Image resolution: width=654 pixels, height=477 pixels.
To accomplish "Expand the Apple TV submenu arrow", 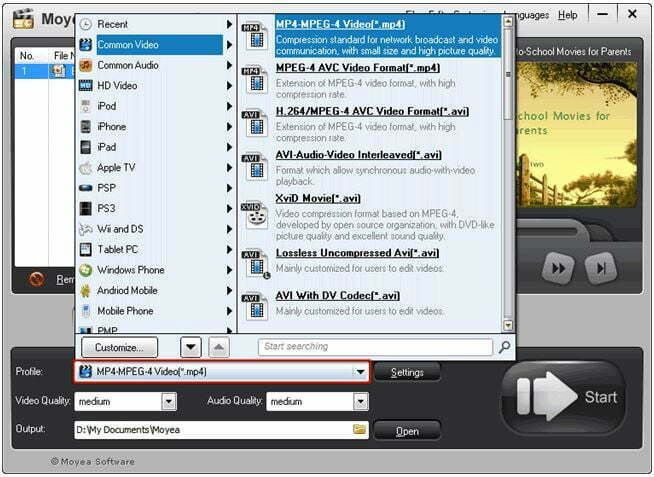I will [229, 168].
